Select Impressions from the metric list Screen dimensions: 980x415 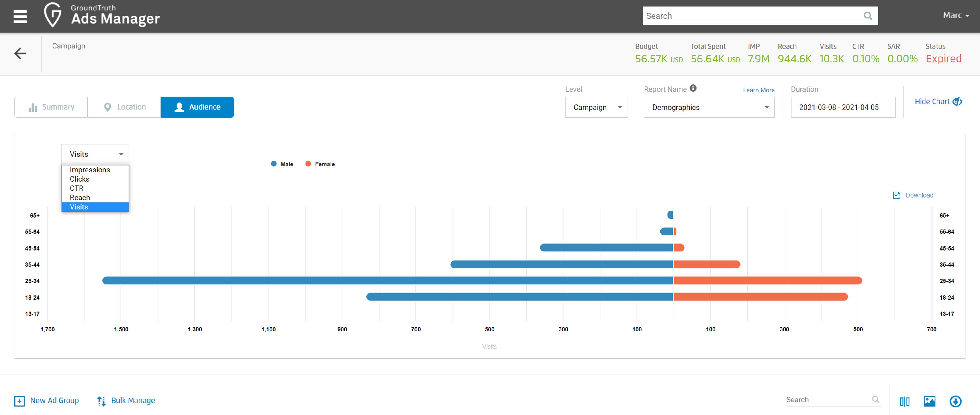[x=90, y=170]
